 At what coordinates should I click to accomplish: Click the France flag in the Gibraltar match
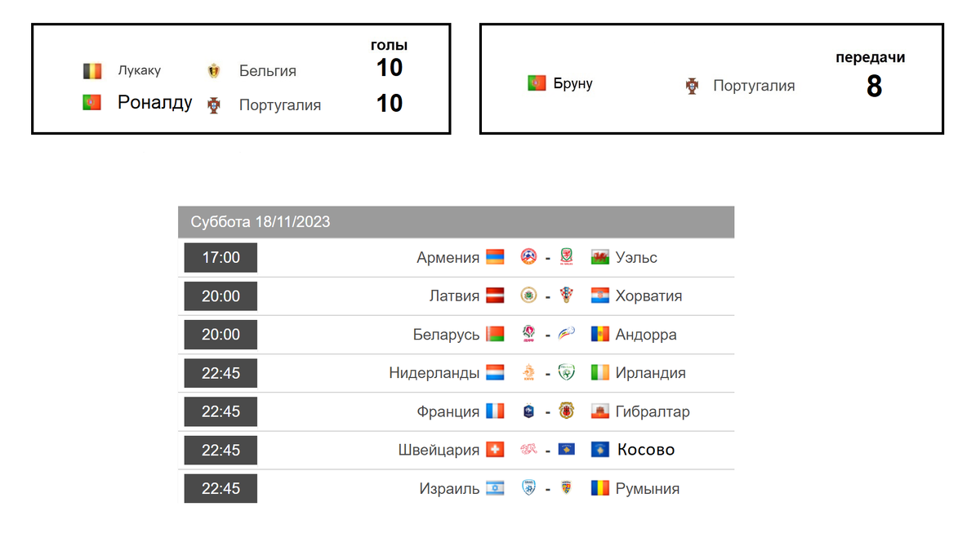[495, 411]
